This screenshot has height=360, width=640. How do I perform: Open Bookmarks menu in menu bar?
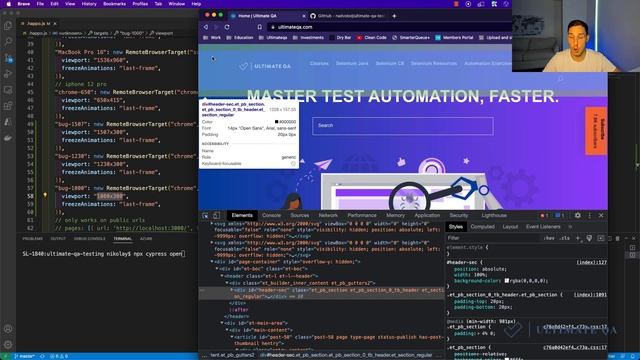tap(114, 4)
